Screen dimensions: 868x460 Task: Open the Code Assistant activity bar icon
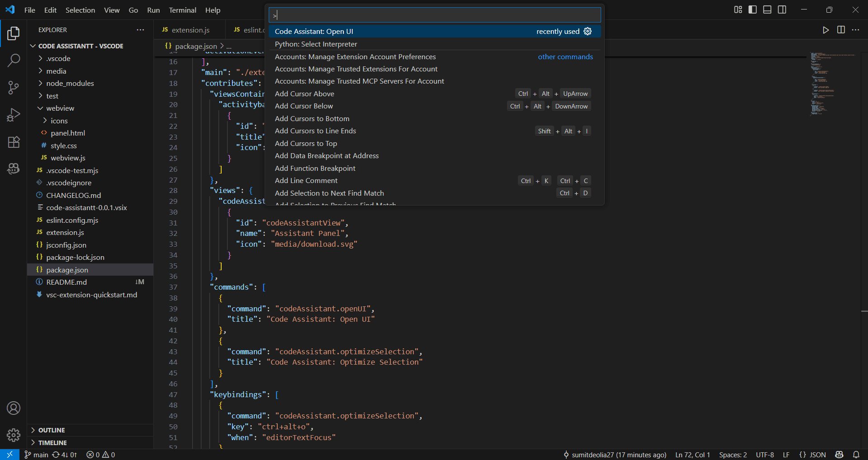(x=14, y=169)
